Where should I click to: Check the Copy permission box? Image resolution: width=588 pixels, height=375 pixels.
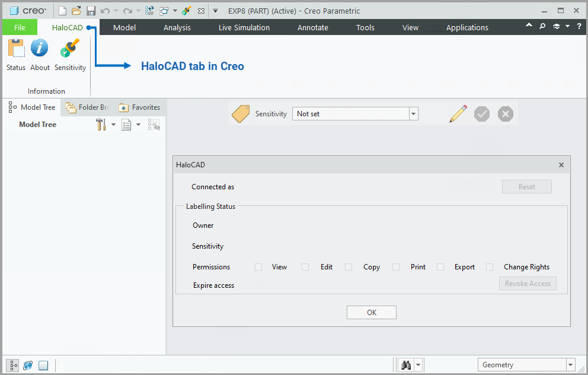tap(348, 267)
